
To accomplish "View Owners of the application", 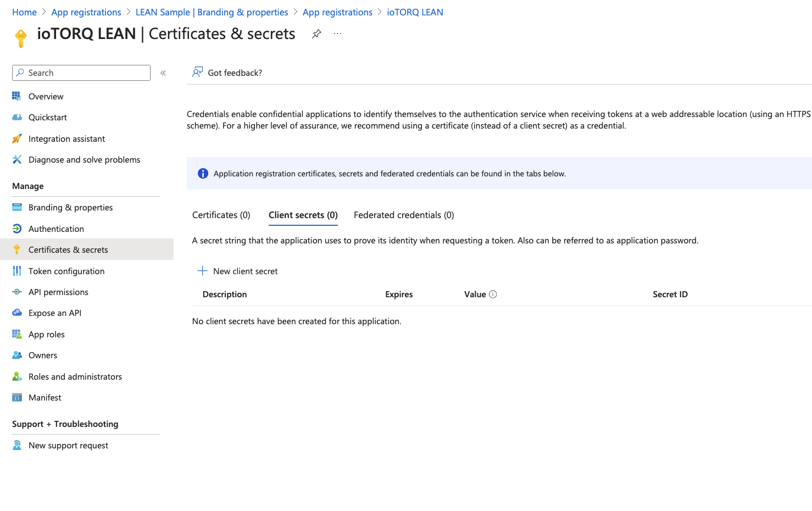I will coord(43,356).
